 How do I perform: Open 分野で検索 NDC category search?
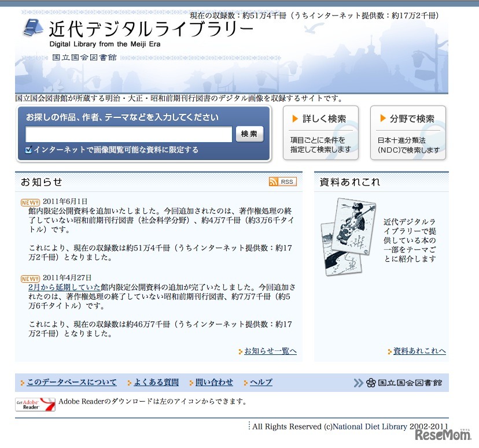click(x=408, y=133)
